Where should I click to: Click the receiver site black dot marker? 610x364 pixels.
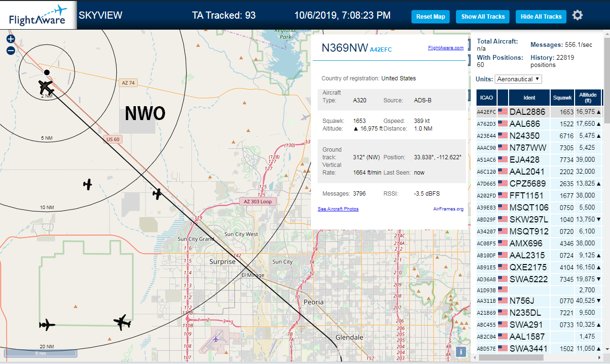click(x=46, y=72)
